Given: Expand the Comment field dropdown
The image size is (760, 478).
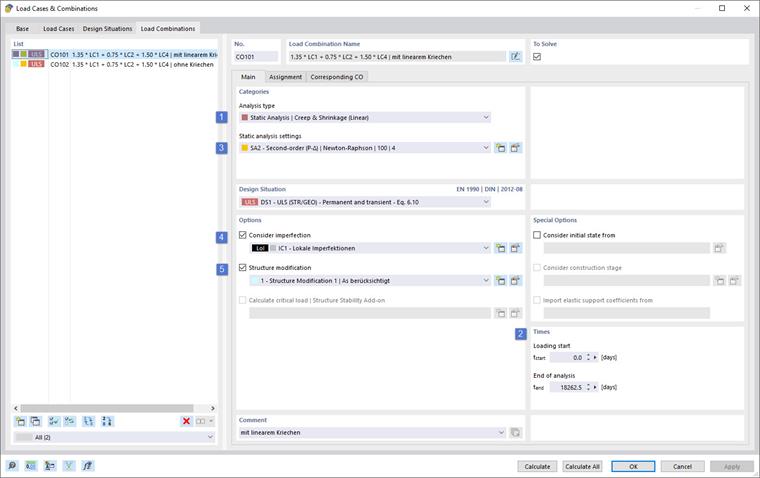Looking at the screenshot, I should 501,432.
